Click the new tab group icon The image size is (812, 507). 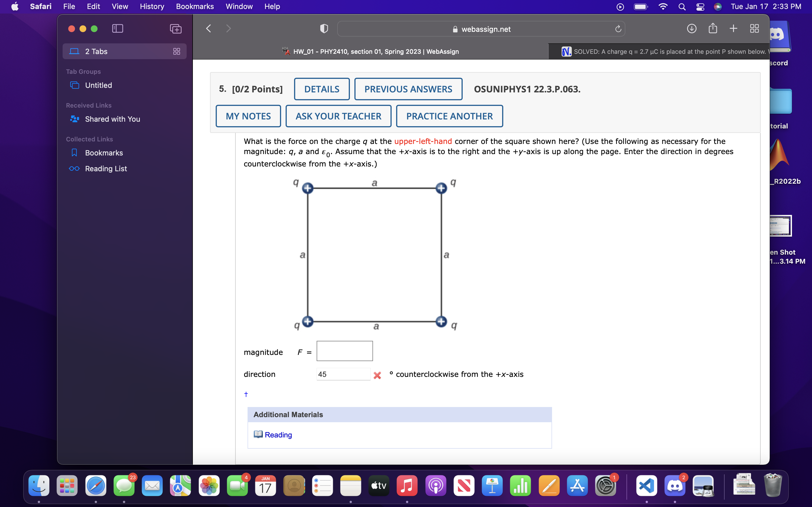[x=175, y=28]
